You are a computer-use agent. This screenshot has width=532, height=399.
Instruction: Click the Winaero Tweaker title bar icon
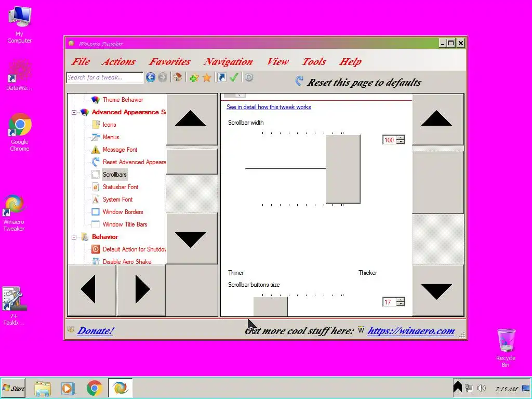71,43
